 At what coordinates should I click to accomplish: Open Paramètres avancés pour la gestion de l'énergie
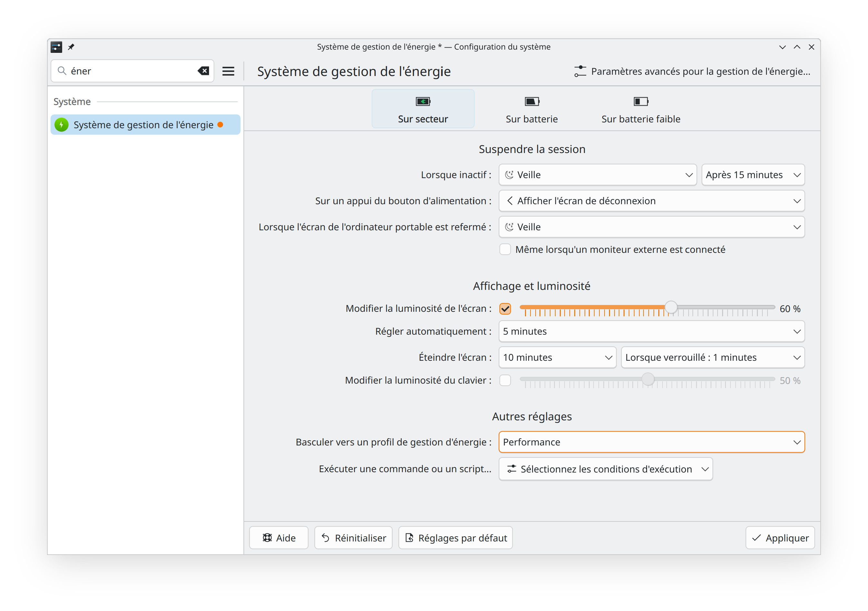692,71
